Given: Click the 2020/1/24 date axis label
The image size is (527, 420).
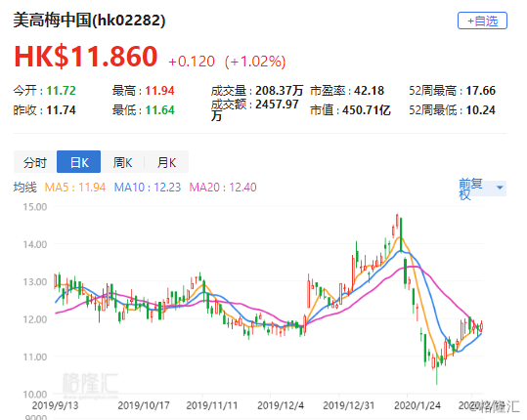Looking at the screenshot, I should [417, 405].
